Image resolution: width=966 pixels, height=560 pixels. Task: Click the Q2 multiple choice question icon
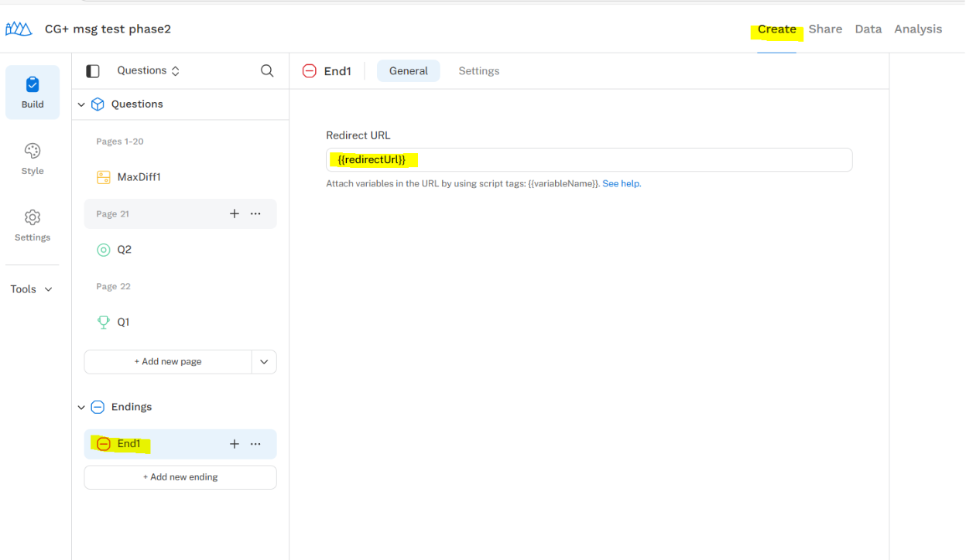pyautogui.click(x=104, y=249)
